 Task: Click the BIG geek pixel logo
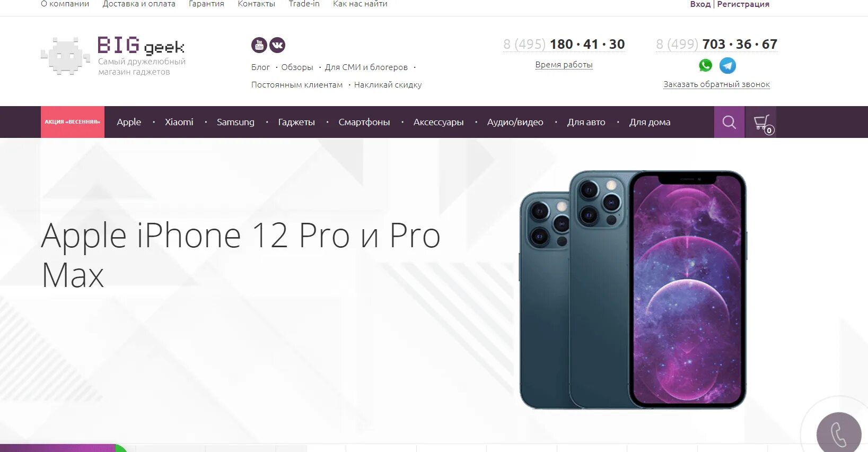point(66,56)
